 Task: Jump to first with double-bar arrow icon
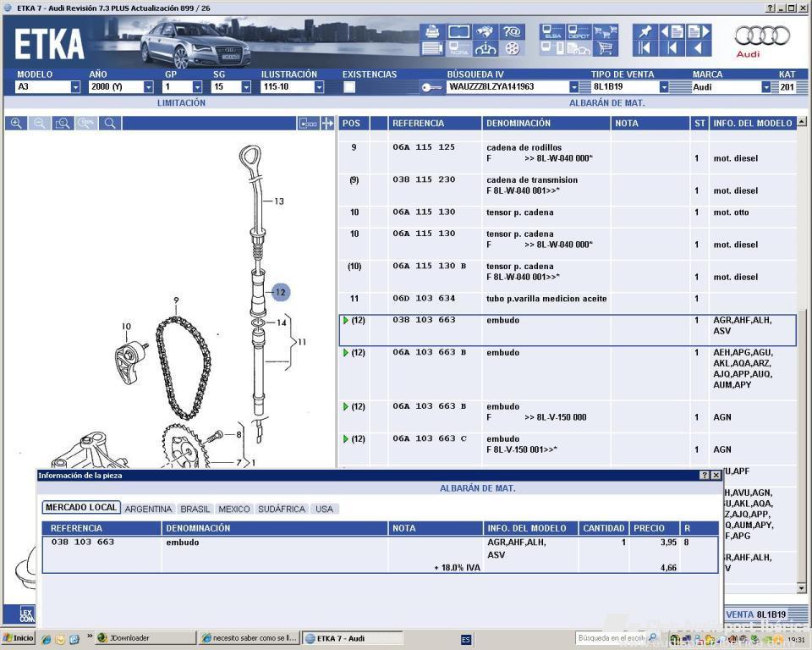click(x=645, y=49)
